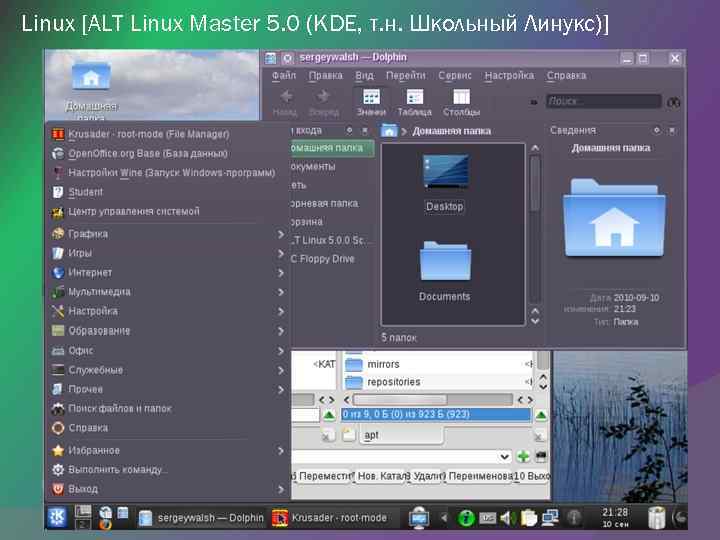The image size is (720, 540).
Task: Select Документы in places panel
Action: click(x=332, y=166)
